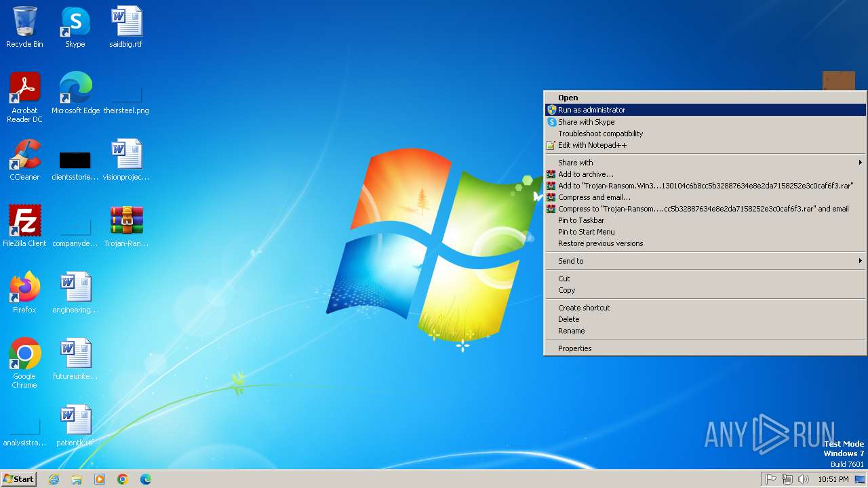Choose Compress to "Trojan-Ransom...rar" and email

[705, 209]
